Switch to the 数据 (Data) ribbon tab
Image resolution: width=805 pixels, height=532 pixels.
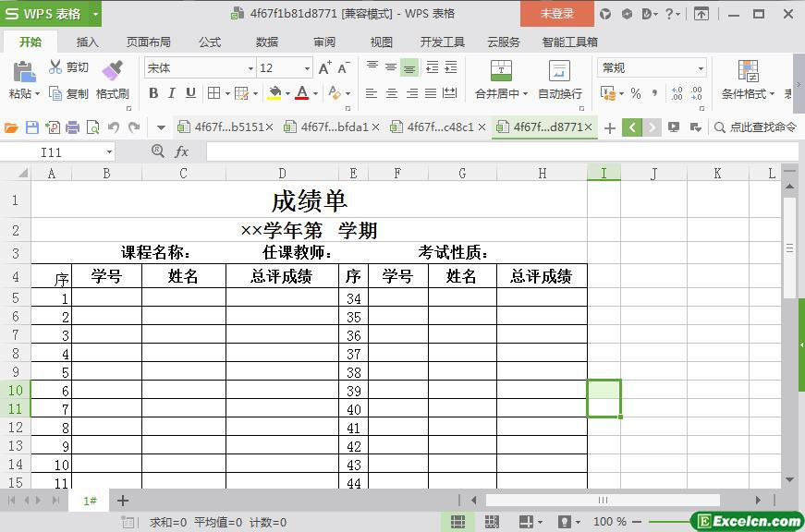pos(267,42)
